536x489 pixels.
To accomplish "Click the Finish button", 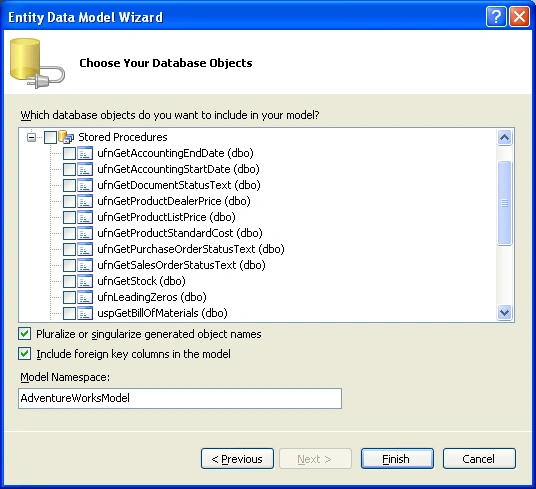I will [397, 459].
